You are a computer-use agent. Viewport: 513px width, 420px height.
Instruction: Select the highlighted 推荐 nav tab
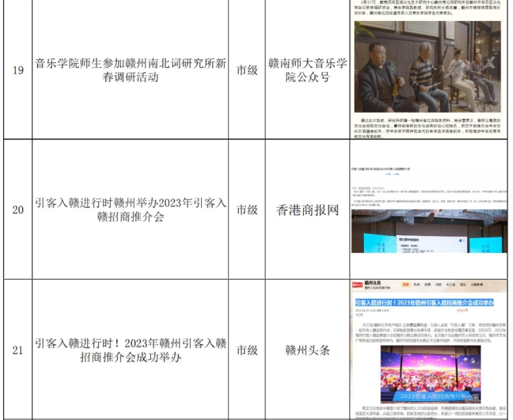[406, 285]
